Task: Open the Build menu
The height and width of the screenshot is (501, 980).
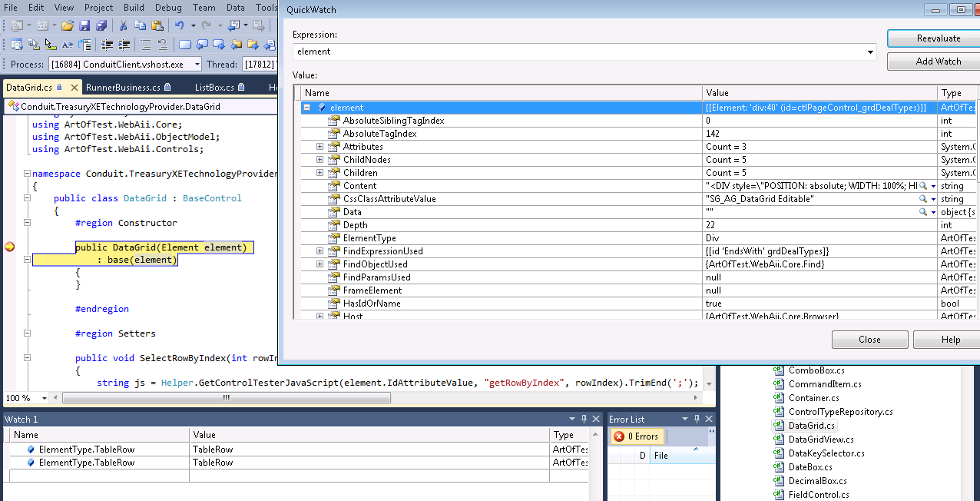Action: point(134,8)
